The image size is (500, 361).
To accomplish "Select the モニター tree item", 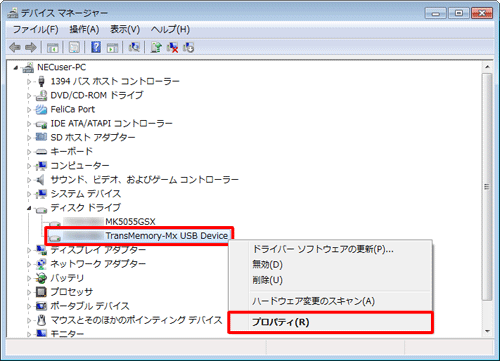I will coord(67,333).
